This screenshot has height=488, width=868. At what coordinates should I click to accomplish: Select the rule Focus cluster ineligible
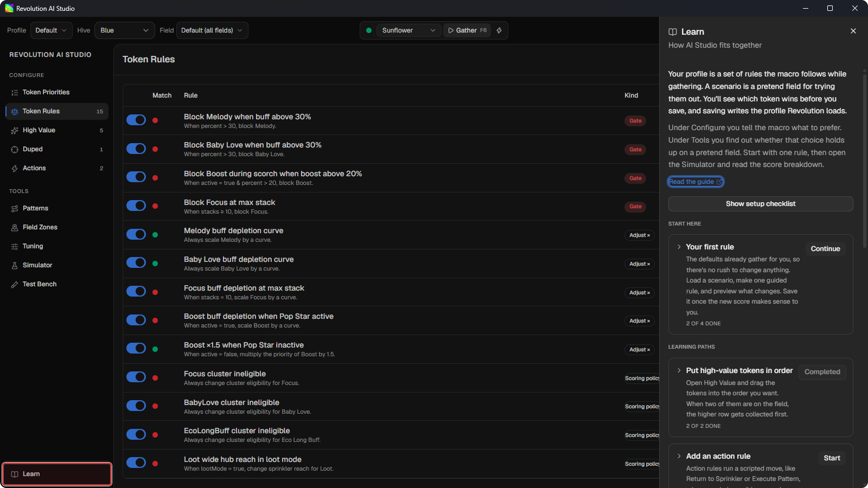click(391, 378)
